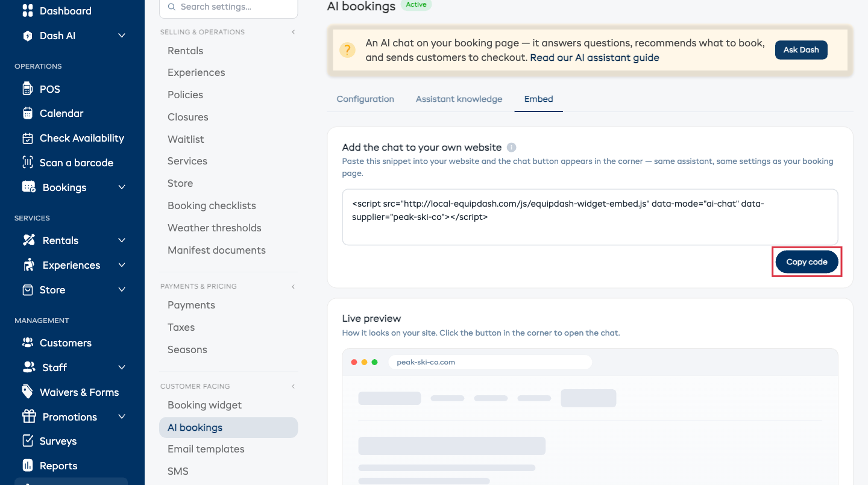Switch to the Configuration tab

(x=365, y=99)
